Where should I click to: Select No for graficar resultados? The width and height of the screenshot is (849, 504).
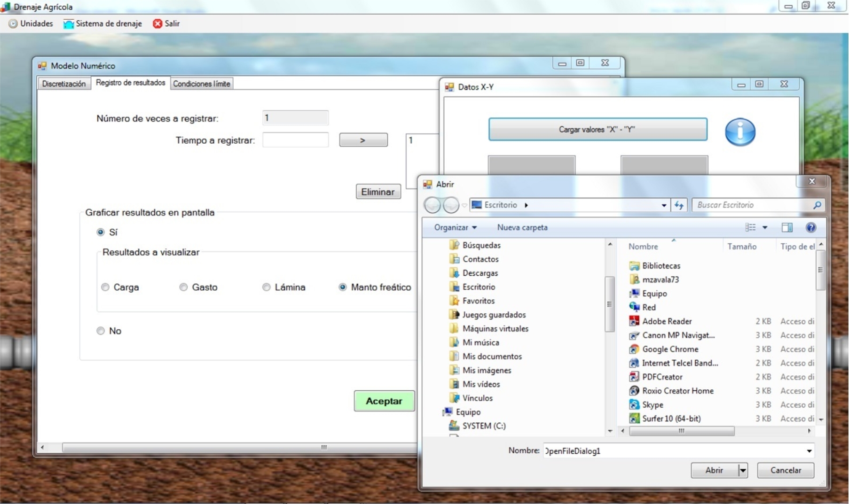click(101, 331)
